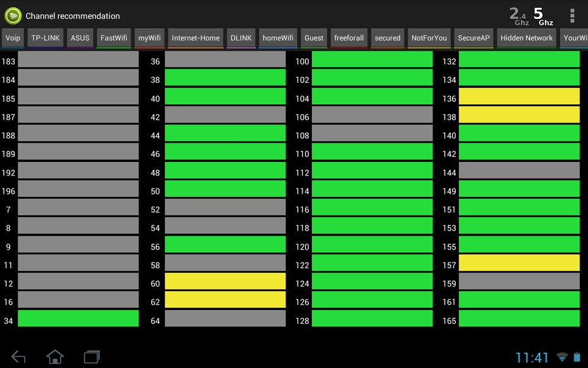Image resolution: width=588 pixels, height=368 pixels.
Task: Open the recent apps button
Action: click(x=91, y=357)
